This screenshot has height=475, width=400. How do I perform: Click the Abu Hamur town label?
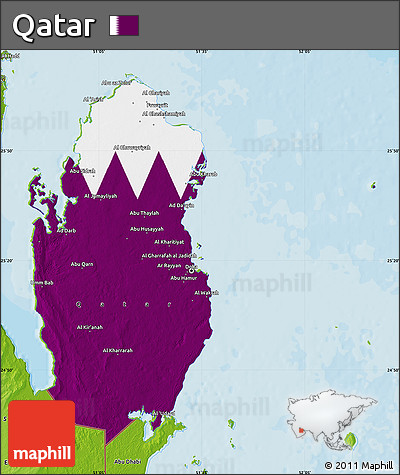click(x=184, y=278)
